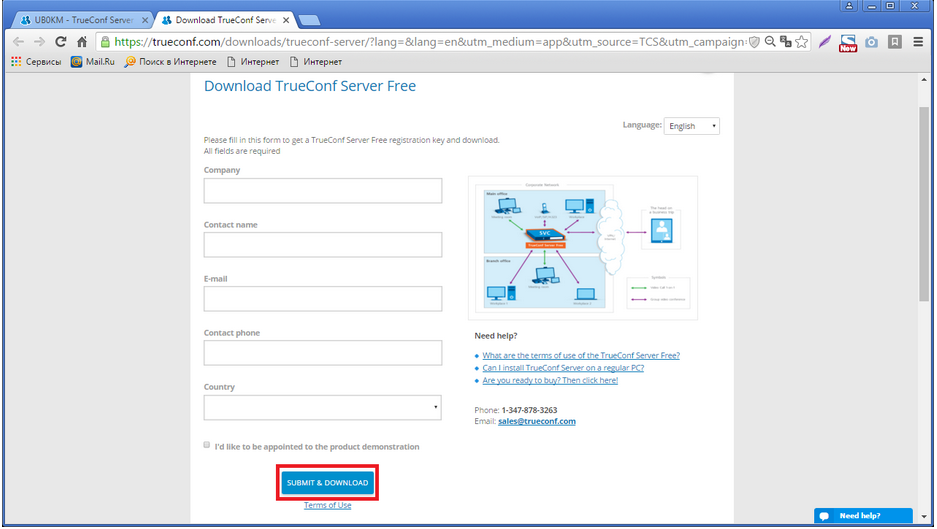
Task: Go forward to the next page
Action: point(39,42)
